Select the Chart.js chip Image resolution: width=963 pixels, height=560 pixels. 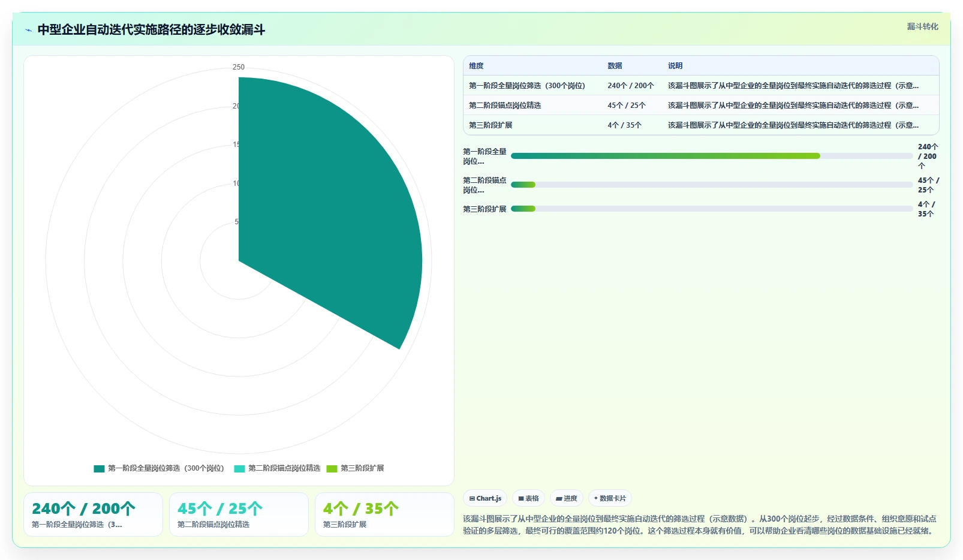(x=485, y=498)
